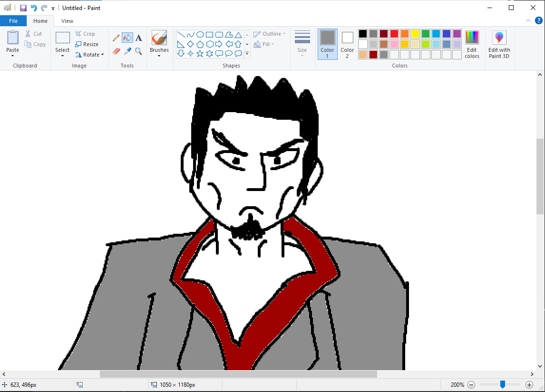Click the Brushes tool icon
The width and height of the screenshot is (545, 392).
pyautogui.click(x=159, y=38)
